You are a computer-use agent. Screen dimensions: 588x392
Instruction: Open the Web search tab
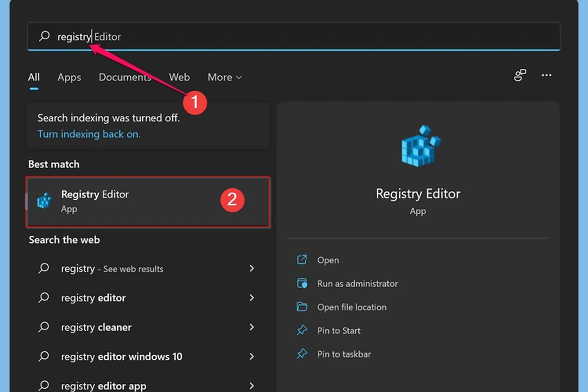(179, 77)
